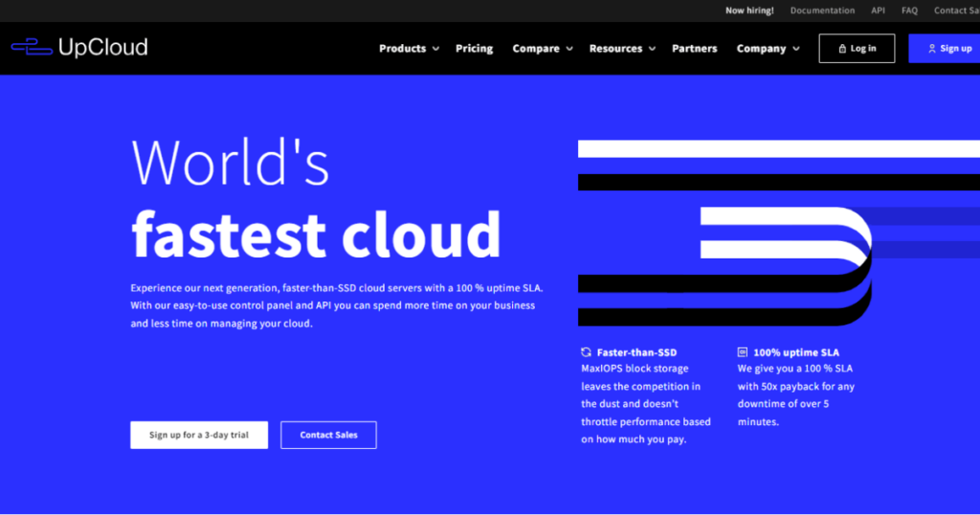Click the "100% uptime SLA" feature heading
980x515 pixels.
pyautogui.click(x=796, y=352)
